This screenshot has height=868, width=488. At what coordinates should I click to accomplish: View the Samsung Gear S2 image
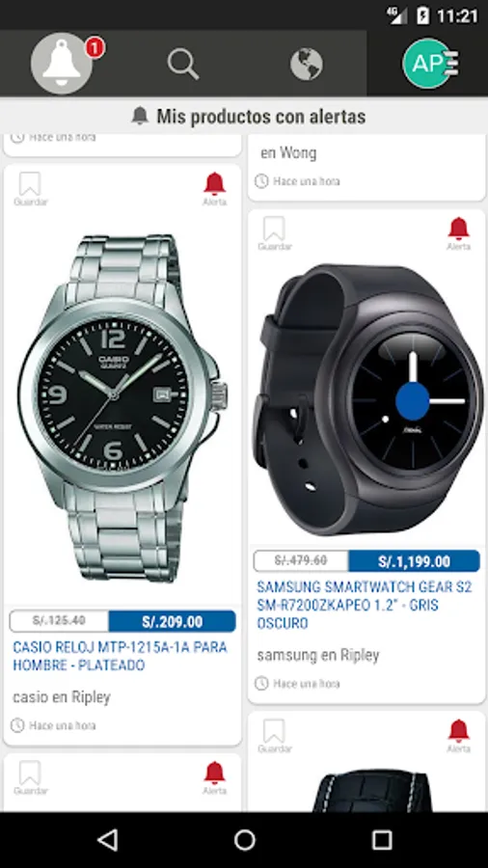click(x=368, y=399)
